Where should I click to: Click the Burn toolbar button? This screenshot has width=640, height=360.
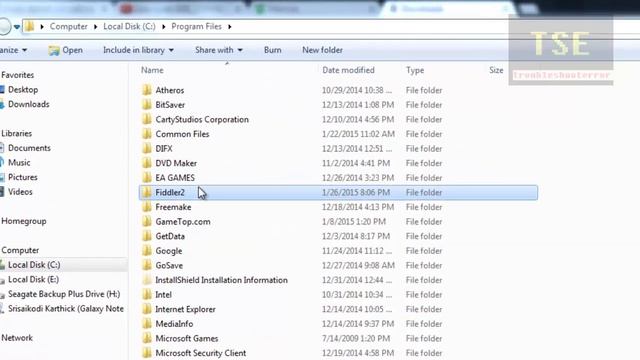[x=273, y=50]
